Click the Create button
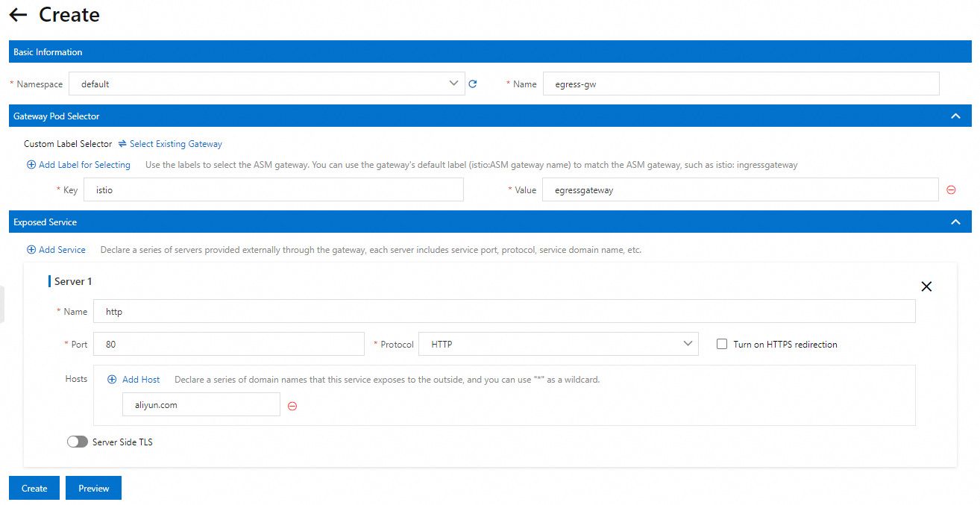Image resolution: width=980 pixels, height=505 pixels. click(x=34, y=489)
